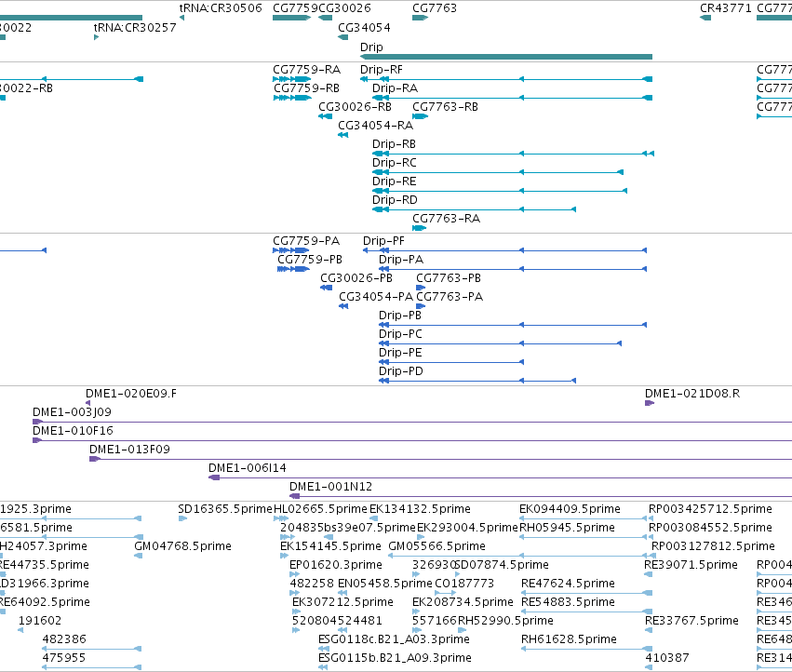
Task: Select the Drip-PC protein label
Action: tap(400, 334)
